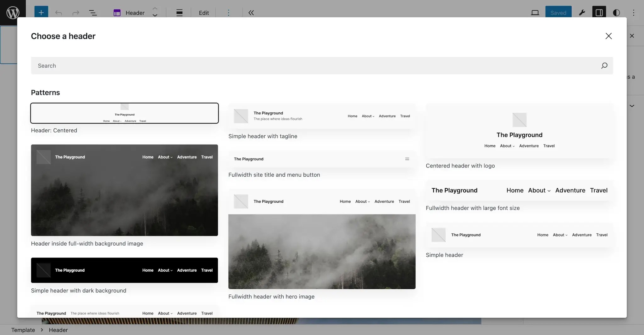644x335 pixels.
Task: Switch to the Edit tab
Action: 203,13
